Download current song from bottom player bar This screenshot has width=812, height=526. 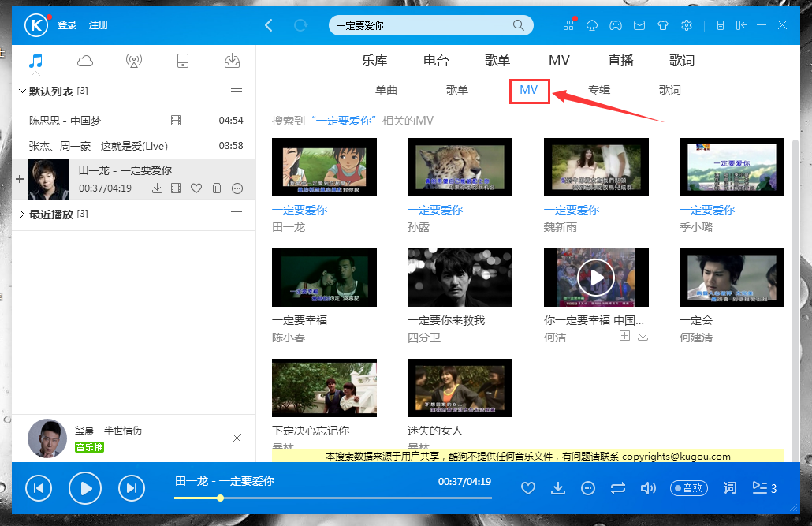click(557, 488)
